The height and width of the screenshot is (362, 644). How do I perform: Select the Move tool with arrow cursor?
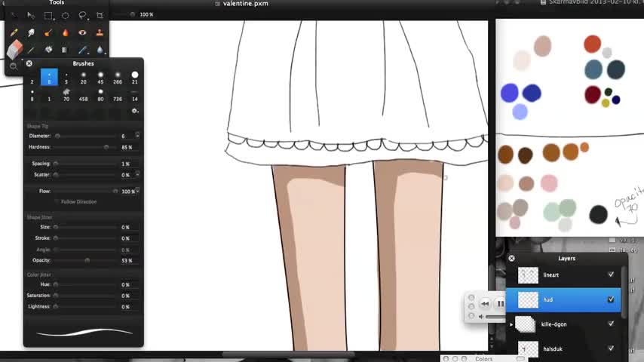(31, 16)
